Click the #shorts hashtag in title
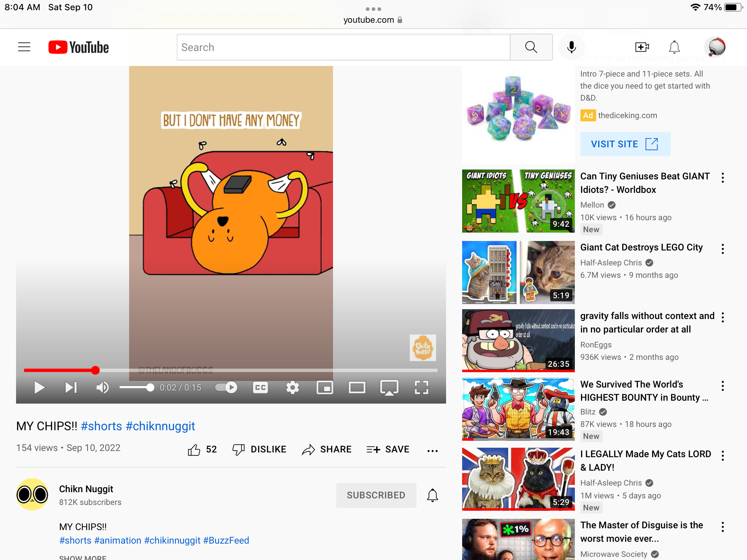This screenshot has height=560, width=747. click(101, 426)
